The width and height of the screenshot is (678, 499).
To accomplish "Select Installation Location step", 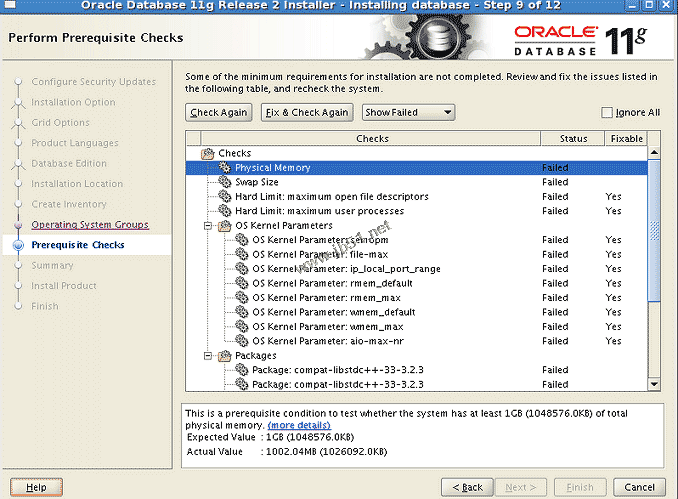I will click(77, 184).
